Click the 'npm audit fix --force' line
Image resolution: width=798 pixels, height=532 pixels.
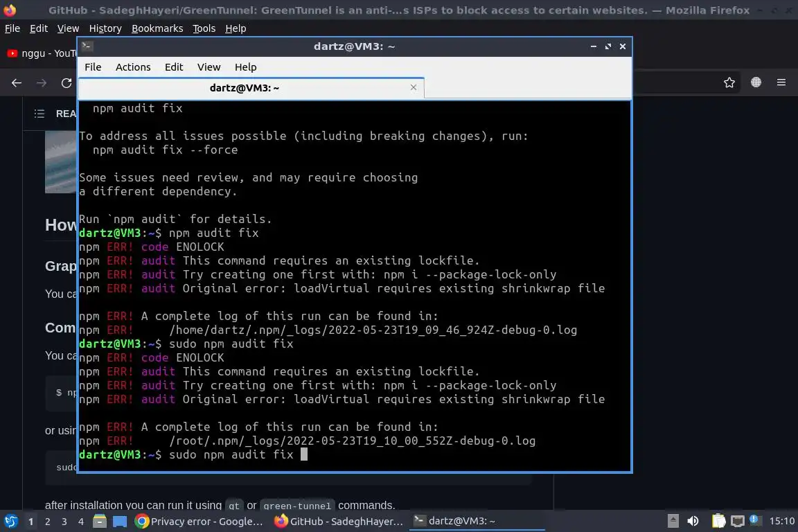(x=165, y=150)
